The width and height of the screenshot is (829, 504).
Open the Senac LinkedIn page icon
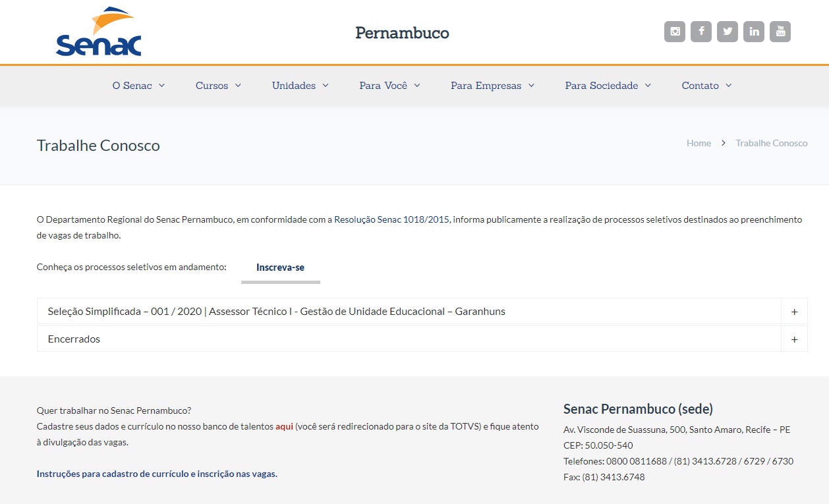(x=754, y=32)
